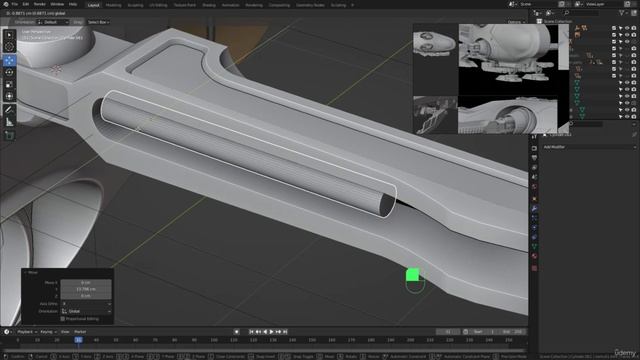This screenshot has height=360, width=640.
Task: Toggle exclude checkbox on topmost outliner collection
Action: click(613, 28)
